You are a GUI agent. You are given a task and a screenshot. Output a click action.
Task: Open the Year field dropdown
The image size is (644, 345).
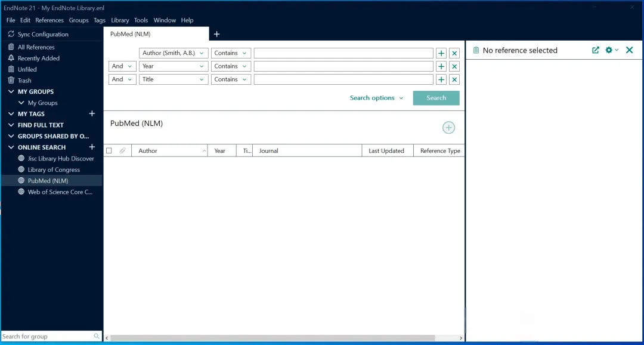(174, 66)
